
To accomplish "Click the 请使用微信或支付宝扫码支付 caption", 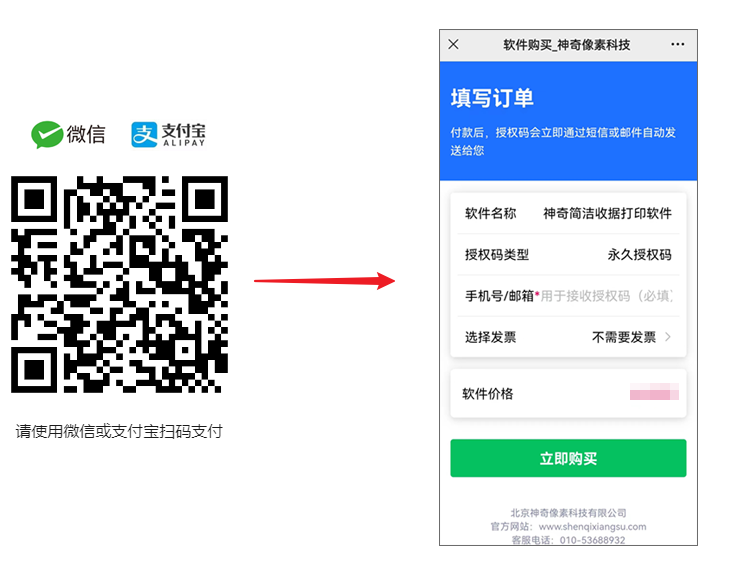I will coord(119,431).
